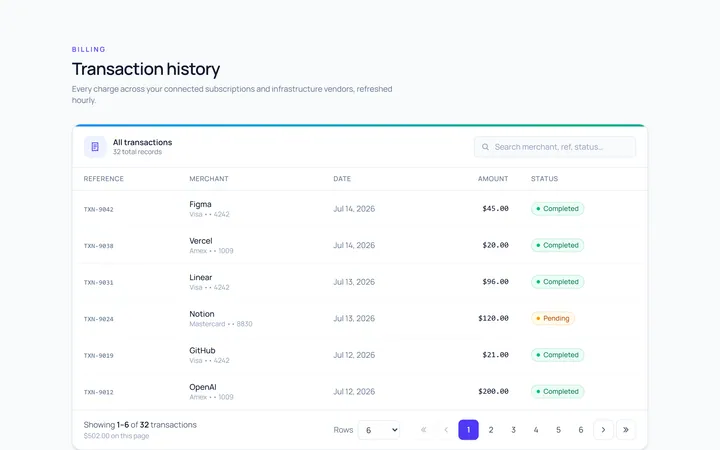
Task: Click the Completed badge for Figma
Action: [x=557, y=208]
